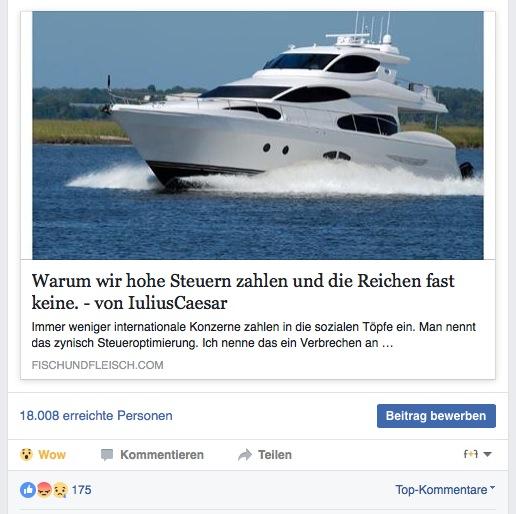Click the small arrow after Top-Kommentare

492,487
